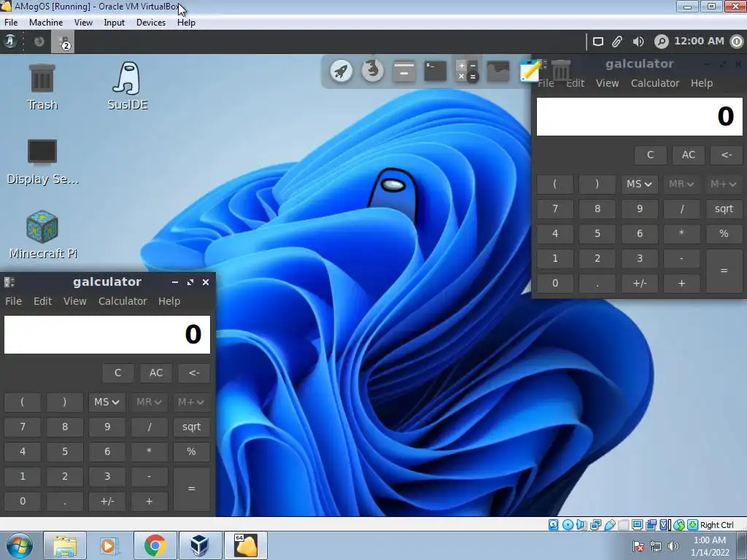747x560 pixels.
Task: Open Chrome from the Windows taskbar
Action: point(155,545)
